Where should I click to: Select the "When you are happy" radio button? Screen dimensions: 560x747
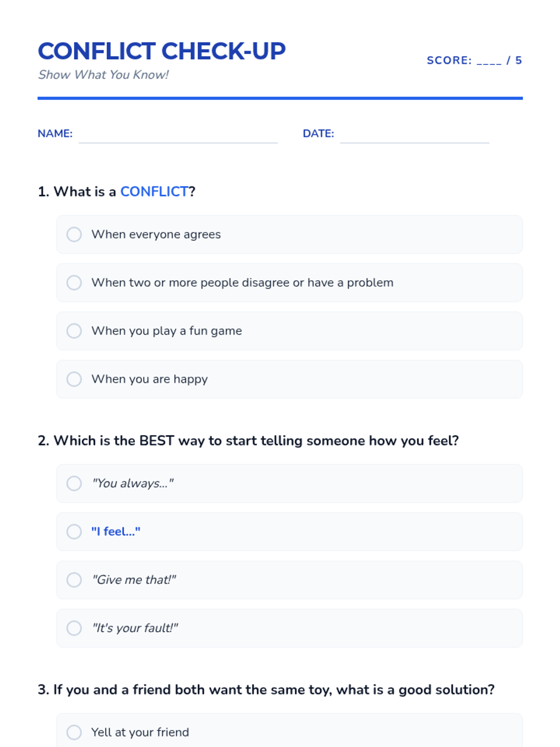74,379
